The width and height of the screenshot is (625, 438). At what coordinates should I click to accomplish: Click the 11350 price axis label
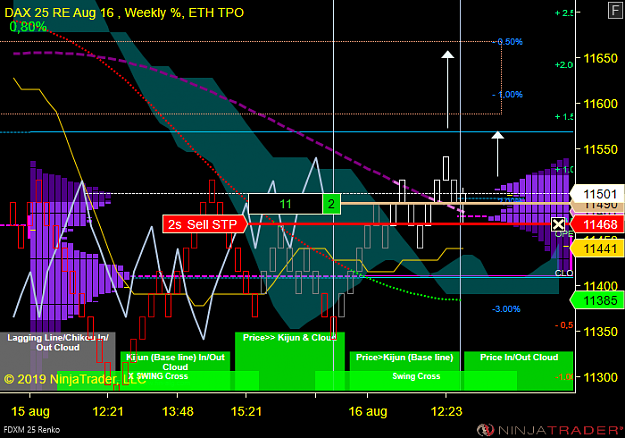pos(600,331)
